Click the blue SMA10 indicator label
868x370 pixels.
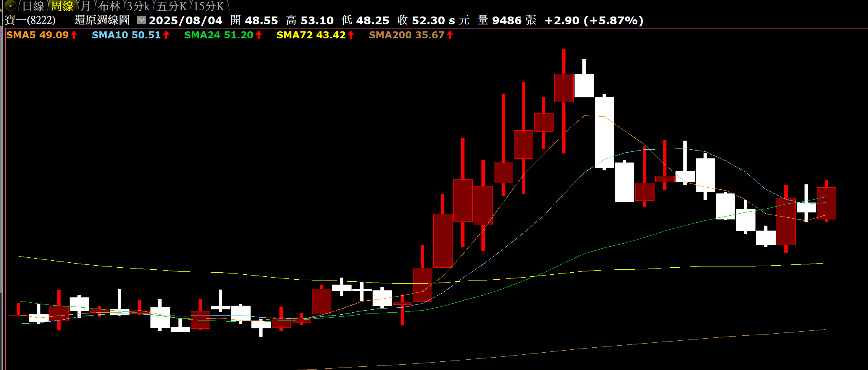click(x=126, y=35)
